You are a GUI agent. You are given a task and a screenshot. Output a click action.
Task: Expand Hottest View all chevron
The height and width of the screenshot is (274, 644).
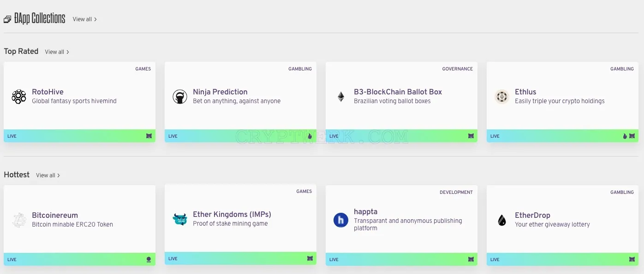click(59, 175)
